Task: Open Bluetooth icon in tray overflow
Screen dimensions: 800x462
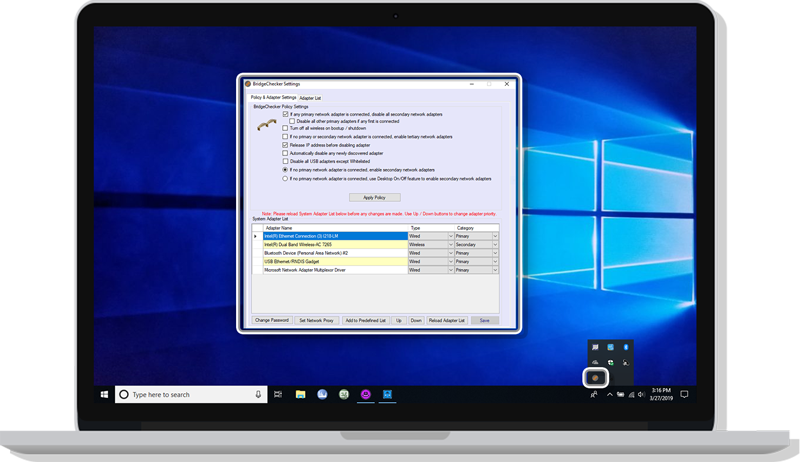Action: coord(626,347)
